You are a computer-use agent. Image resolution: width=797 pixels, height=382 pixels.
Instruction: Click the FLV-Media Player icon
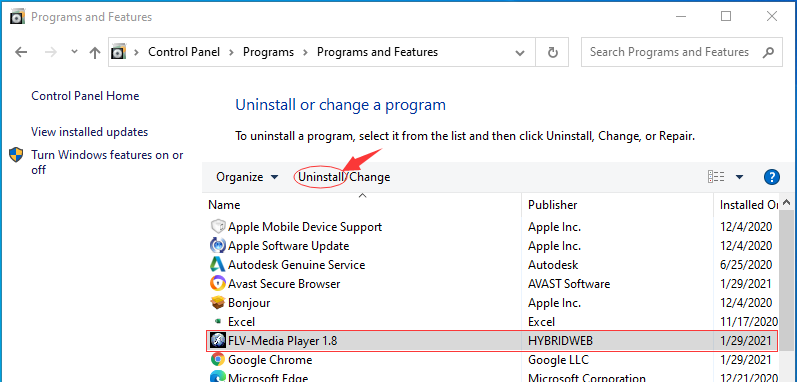click(218, 341)
